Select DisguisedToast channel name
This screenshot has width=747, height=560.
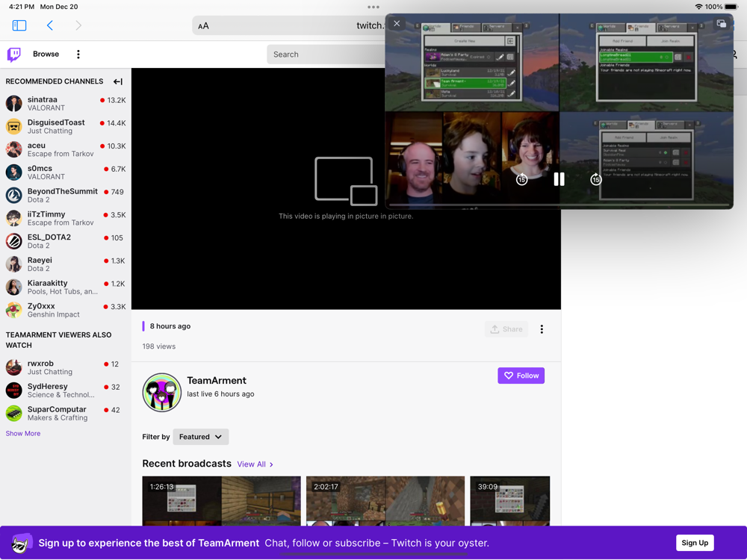coord(56,122)
